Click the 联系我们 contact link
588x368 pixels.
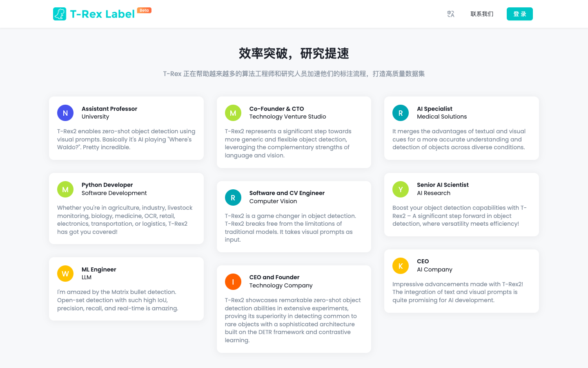coord(482,14)
